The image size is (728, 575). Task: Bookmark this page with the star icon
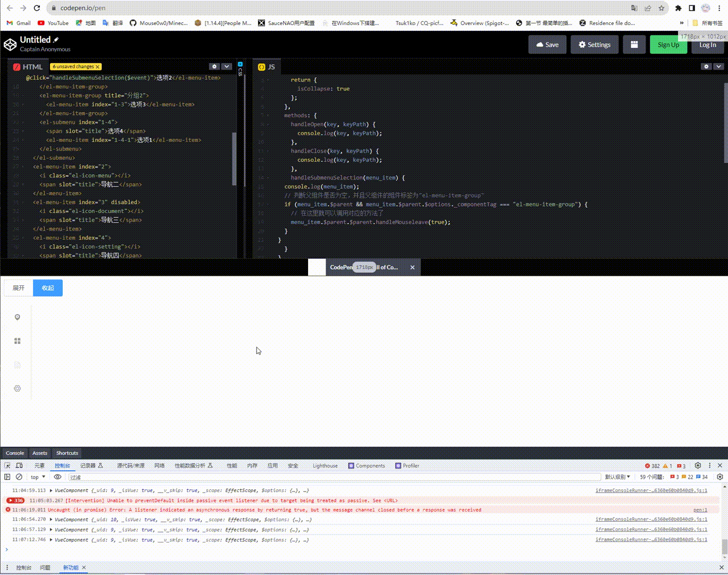661,8
